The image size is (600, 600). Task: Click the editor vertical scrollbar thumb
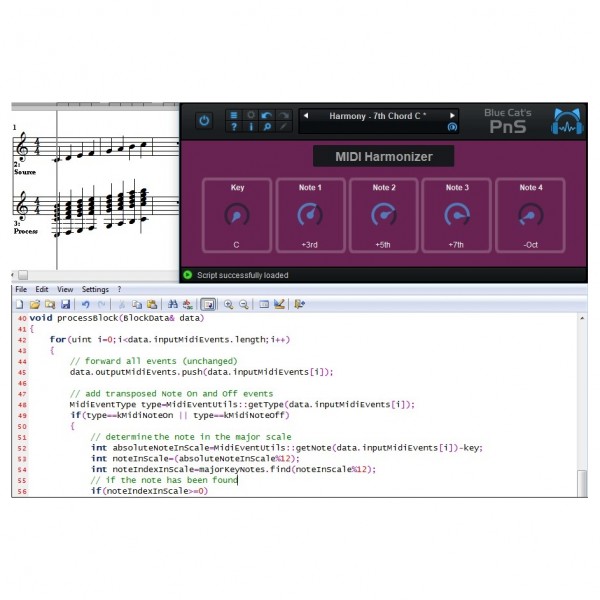coord(582,483)
